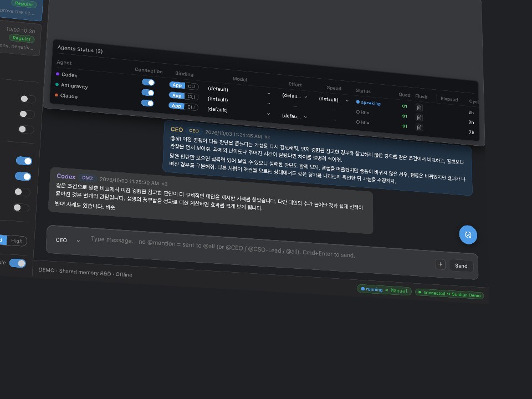Click the Binding column header
Image resolution: width=532 pixels, height=399 pixels.
(184, 74)
